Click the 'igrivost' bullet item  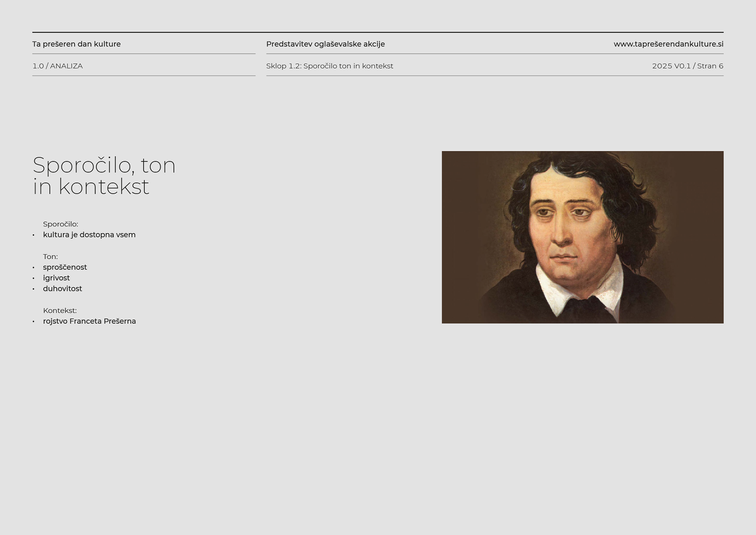(56, 278)
